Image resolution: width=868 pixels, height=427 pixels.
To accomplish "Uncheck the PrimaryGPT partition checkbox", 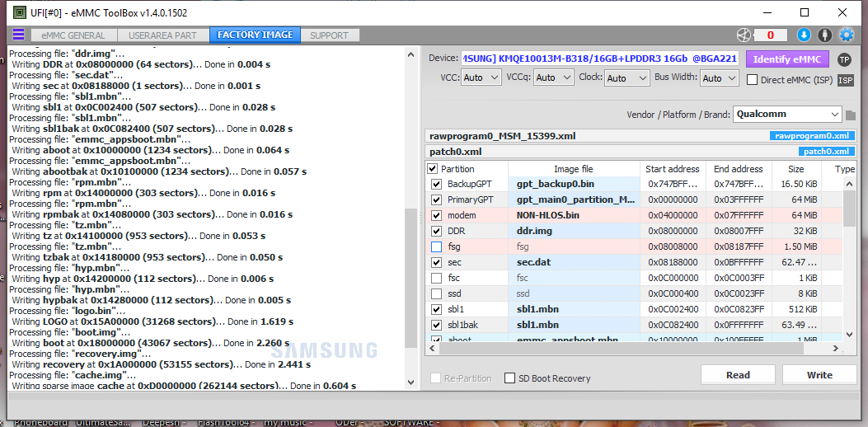I will click(x=436, y=199).
